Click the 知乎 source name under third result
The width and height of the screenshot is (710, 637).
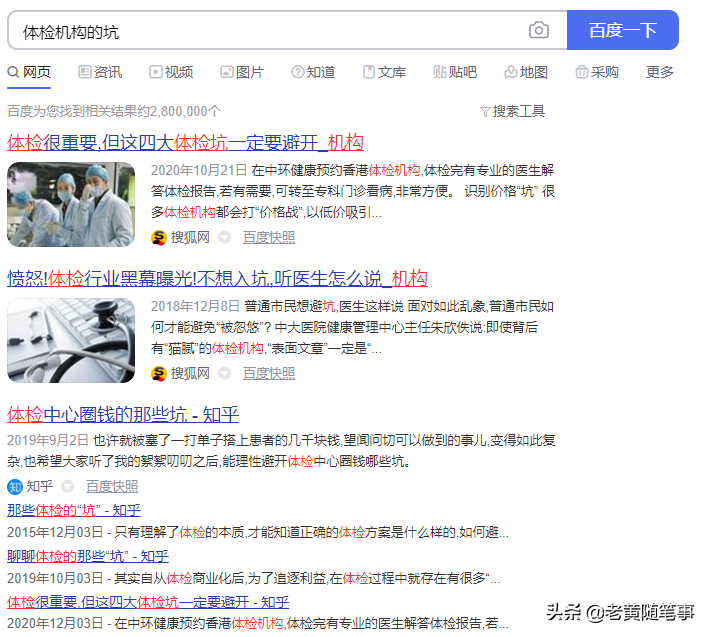(40, 486)
